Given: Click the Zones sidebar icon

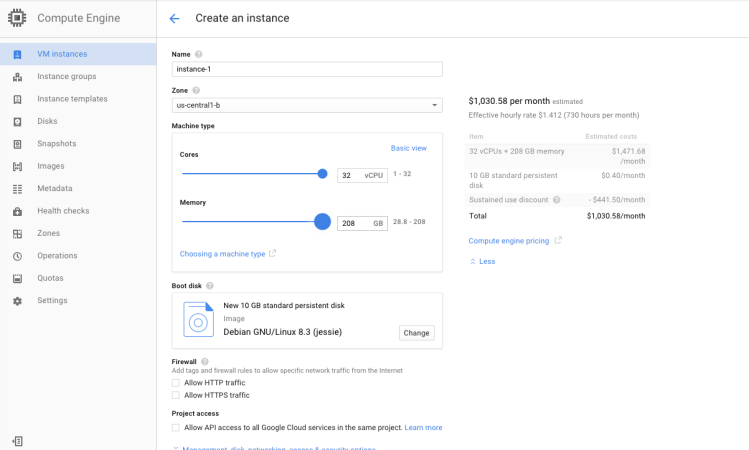Looking at the screenshot, I should click(17, 234).
